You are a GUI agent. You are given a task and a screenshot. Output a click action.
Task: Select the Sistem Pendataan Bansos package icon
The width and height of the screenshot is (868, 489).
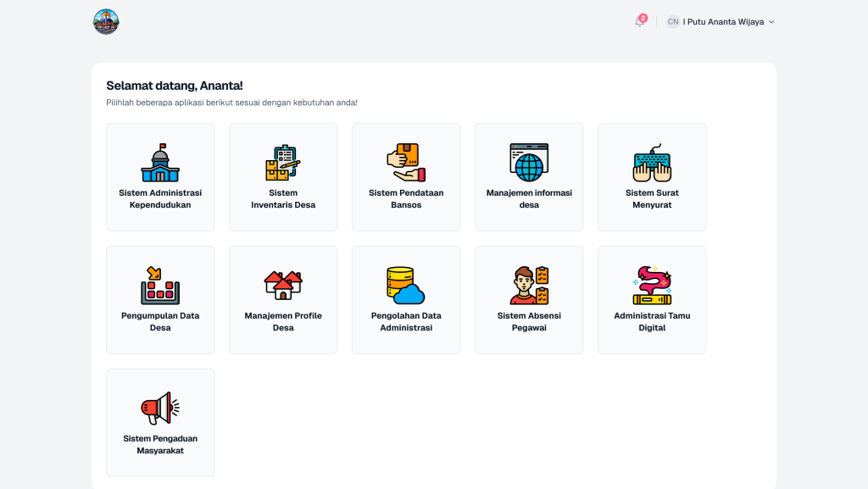click(x=406, y=163)
